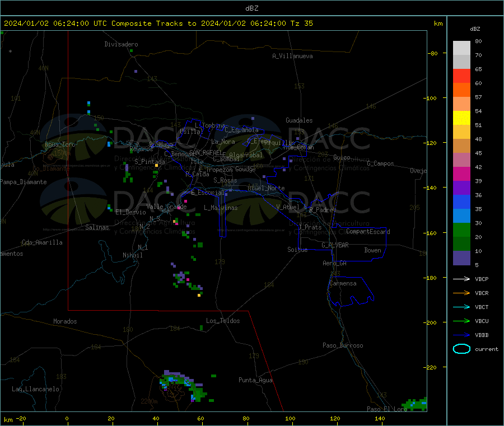Click the white VBCP arrow in legend

click(461, 279)
